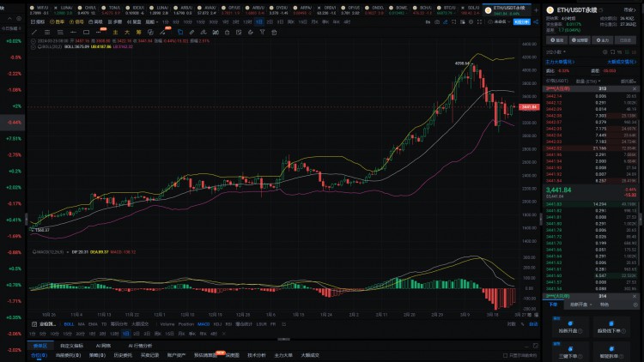Toggle 自动 auto scale at chart bottom right
Image resolution: width=644 pixels, height=362 pixels.
(533, 324)
